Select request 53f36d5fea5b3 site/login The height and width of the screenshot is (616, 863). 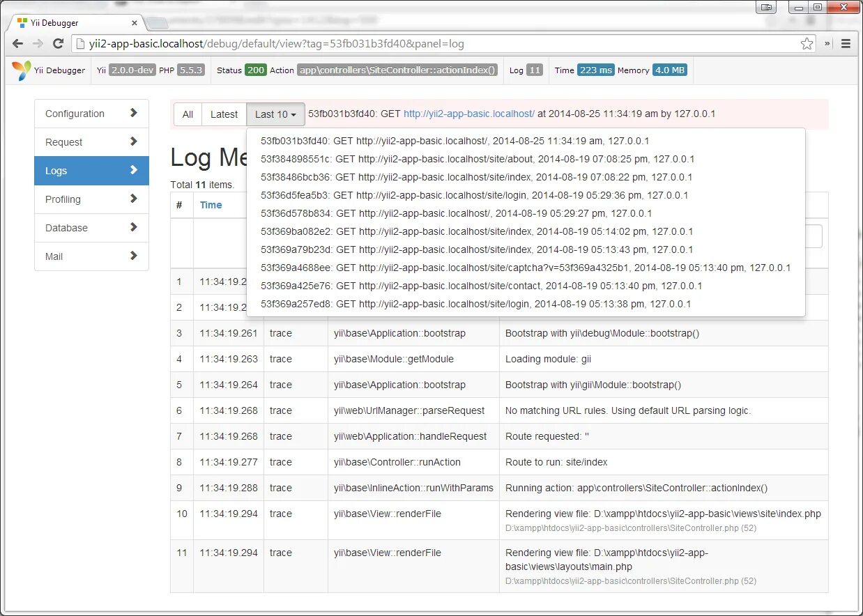pyautogui.click(x=526, y=195)
